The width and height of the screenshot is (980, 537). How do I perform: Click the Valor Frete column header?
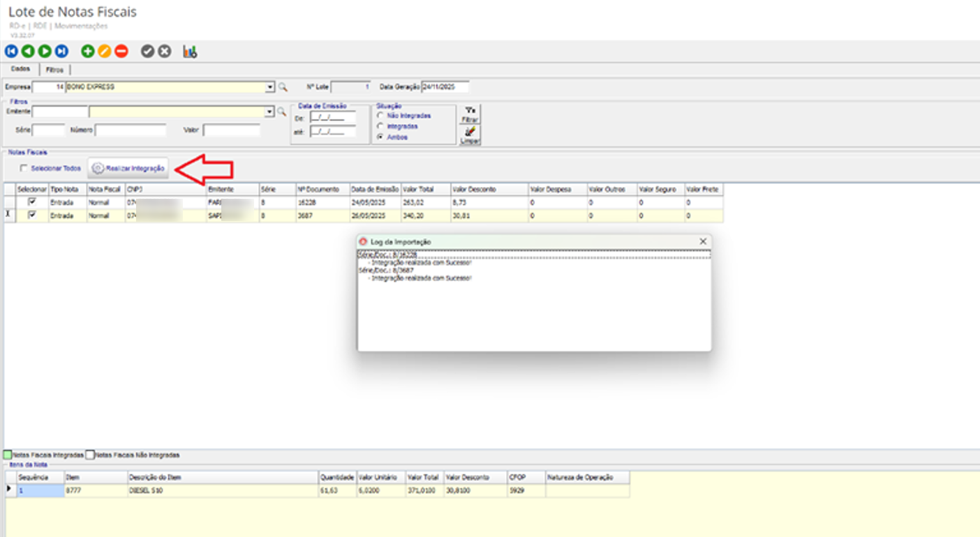(x=704, y=189)
